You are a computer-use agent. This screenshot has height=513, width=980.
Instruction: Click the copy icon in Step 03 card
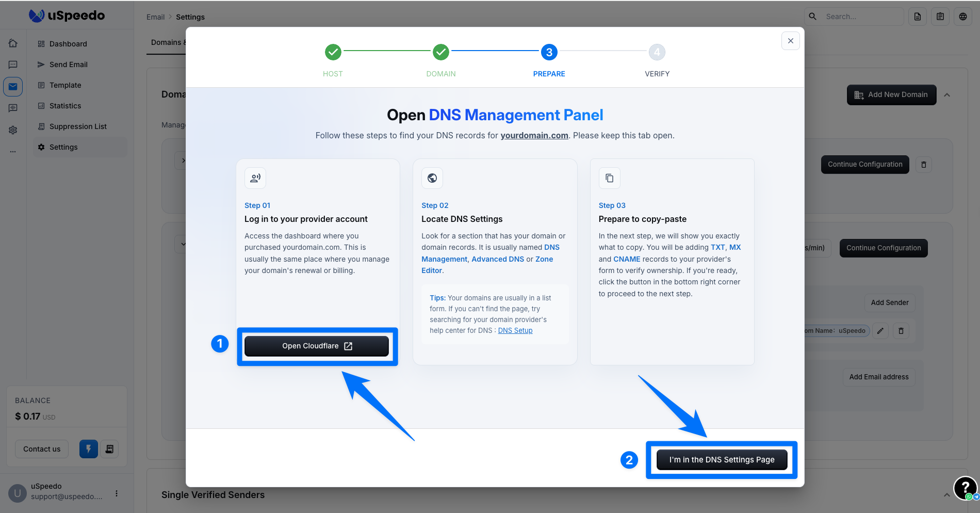(609, 178)
